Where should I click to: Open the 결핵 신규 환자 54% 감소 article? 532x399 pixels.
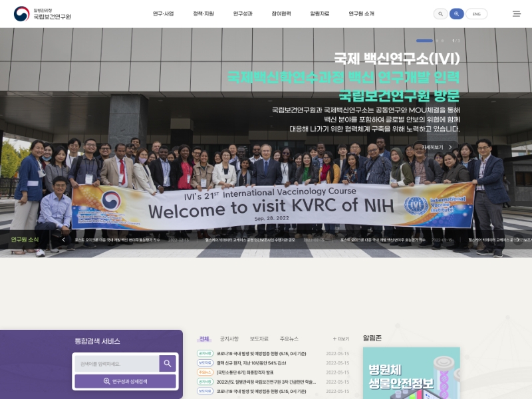pos(251,363)
